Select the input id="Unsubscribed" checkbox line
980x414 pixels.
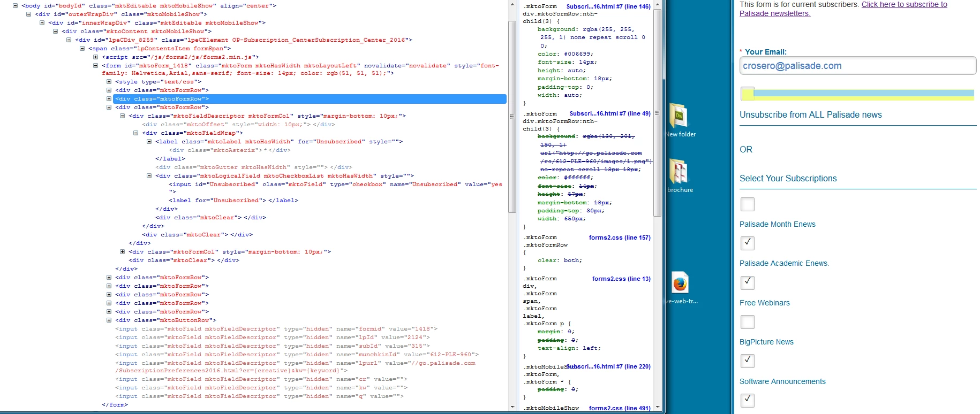(336, 188)
